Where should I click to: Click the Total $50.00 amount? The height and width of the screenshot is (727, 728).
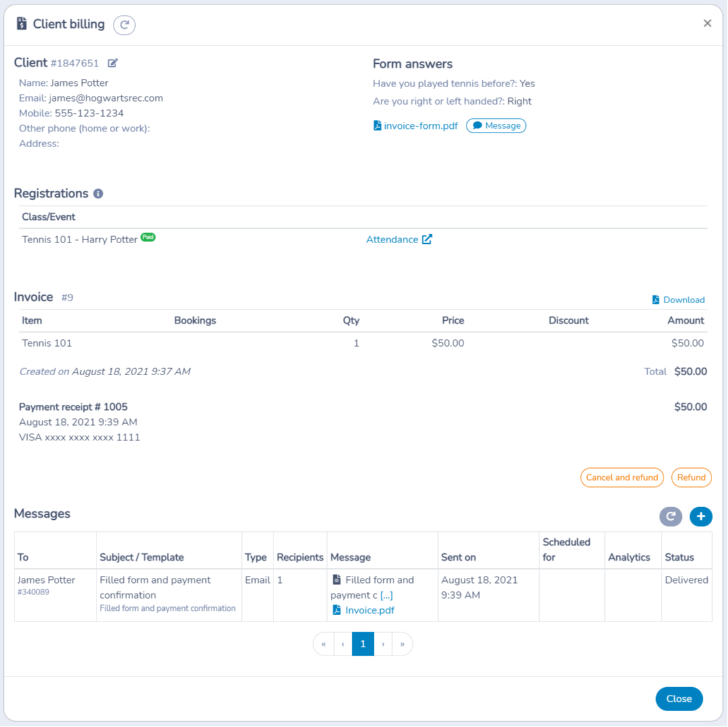click(690, 371)
